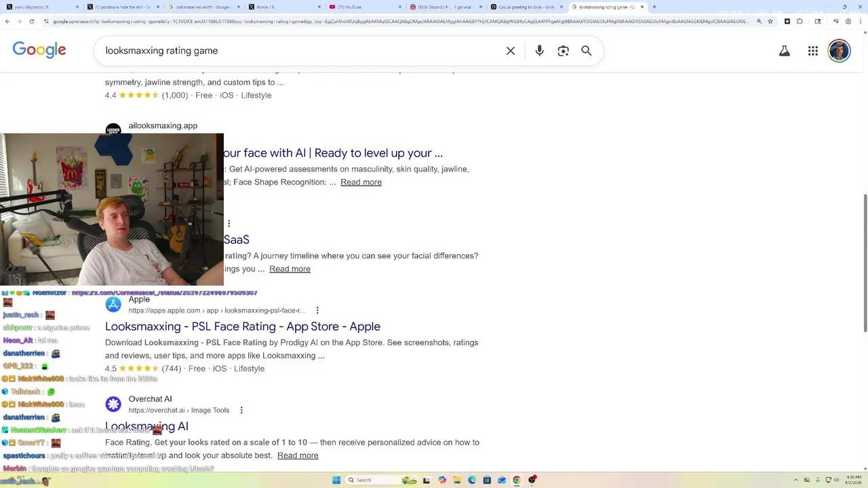Click Morbin's chat message about quantum computing

pos(108,468)
